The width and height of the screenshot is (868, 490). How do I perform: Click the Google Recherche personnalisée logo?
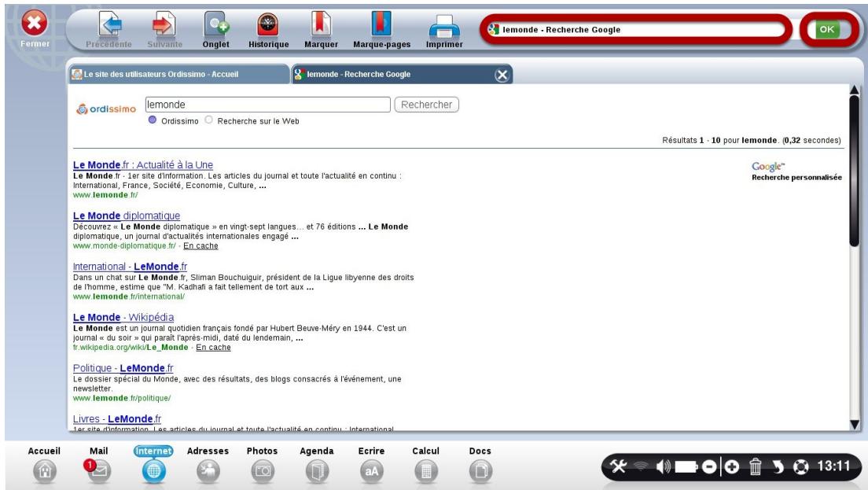point(796,171)
